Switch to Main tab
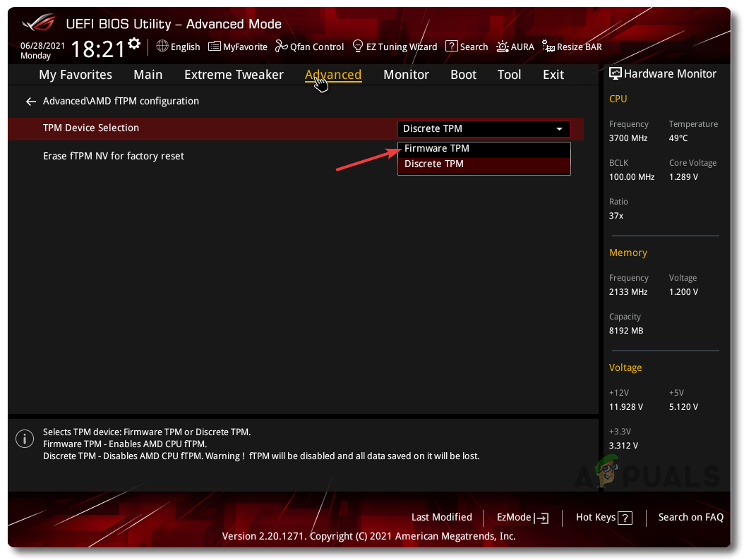The height and width of the screenshot is (560, 744). pos(148,75)
